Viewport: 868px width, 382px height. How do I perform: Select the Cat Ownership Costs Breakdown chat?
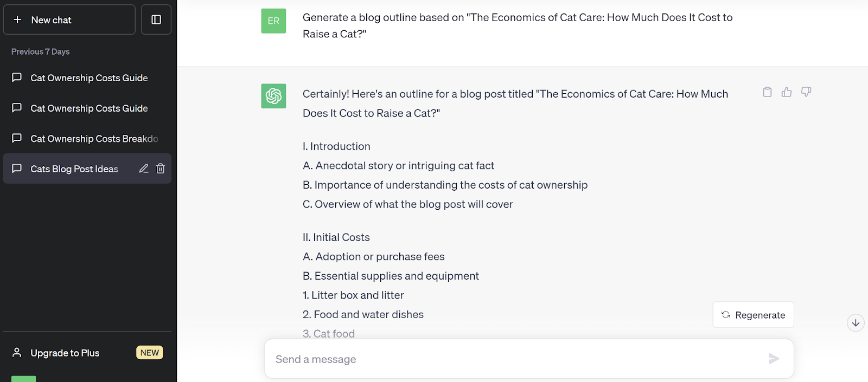click(x=94, y=139)
